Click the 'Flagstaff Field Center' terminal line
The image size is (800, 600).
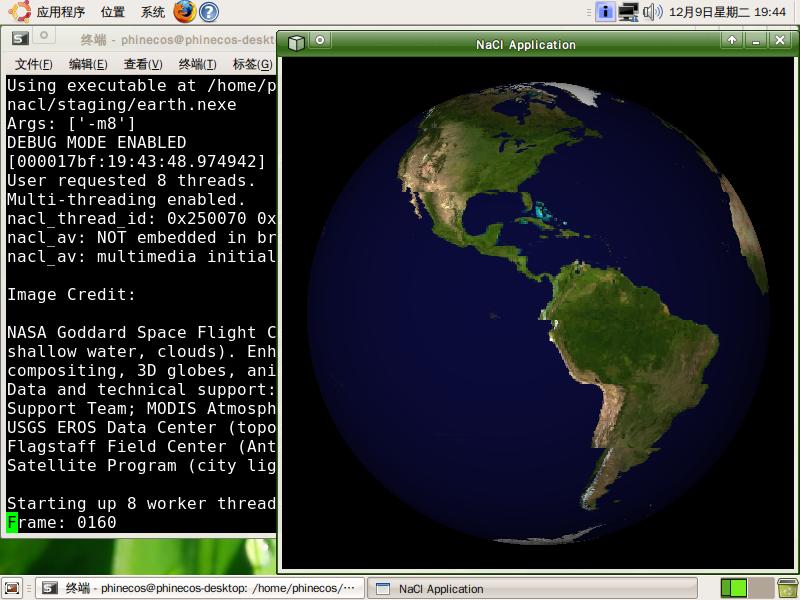pos(141,446)
